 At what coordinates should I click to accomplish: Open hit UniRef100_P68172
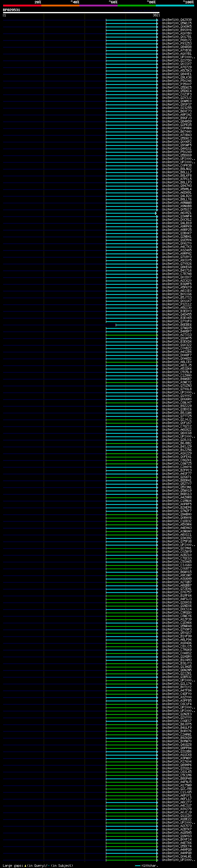click(177, 40)
